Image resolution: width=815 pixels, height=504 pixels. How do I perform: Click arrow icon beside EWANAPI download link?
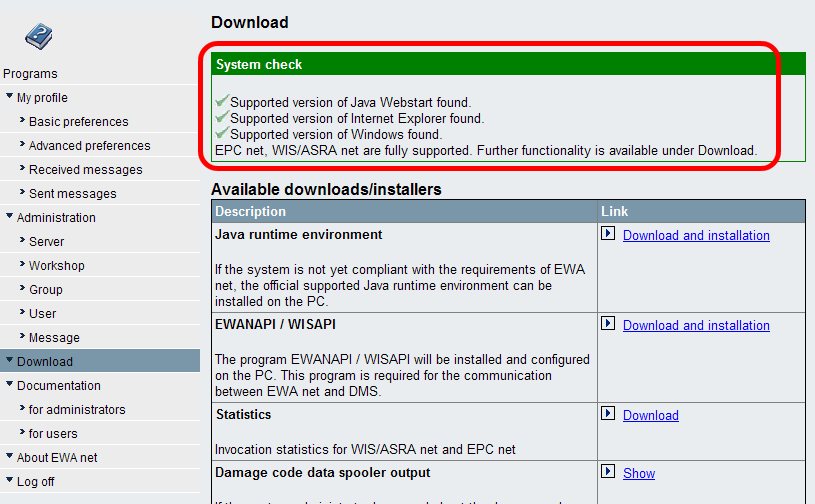[x=608, y=325]
